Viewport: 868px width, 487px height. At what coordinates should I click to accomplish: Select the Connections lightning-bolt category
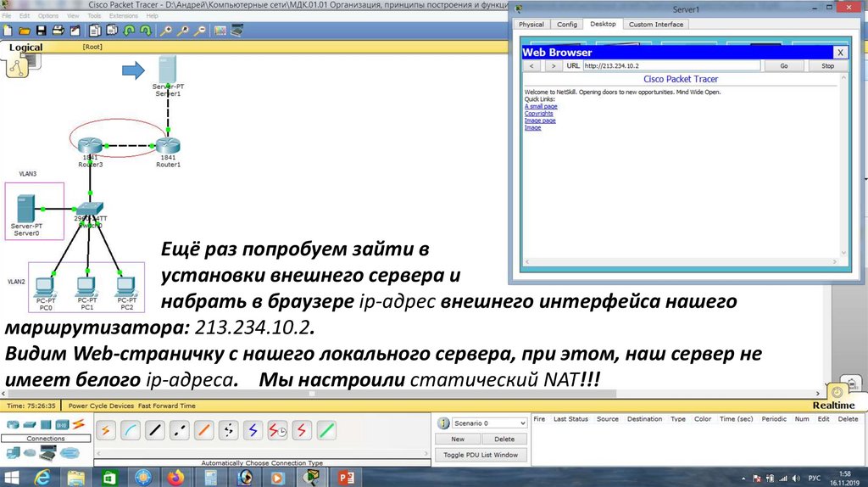pyautogui.click(x=79, y=425)
